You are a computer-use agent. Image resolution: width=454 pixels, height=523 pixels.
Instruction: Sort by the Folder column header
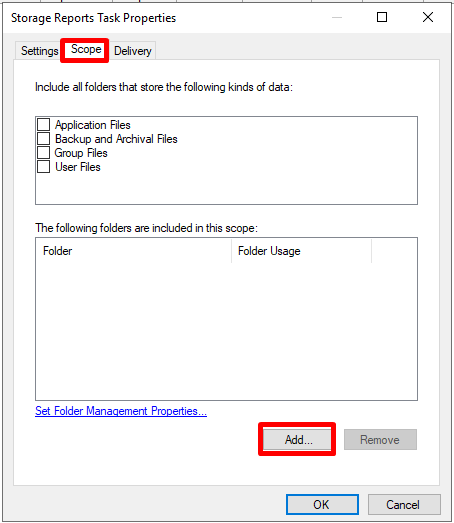coord(133,251)
